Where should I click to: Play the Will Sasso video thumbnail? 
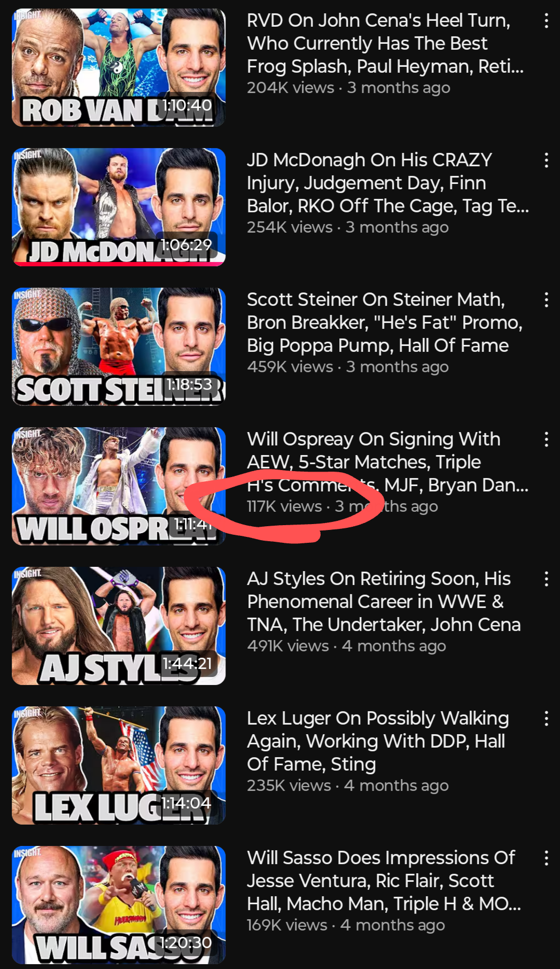119,905
